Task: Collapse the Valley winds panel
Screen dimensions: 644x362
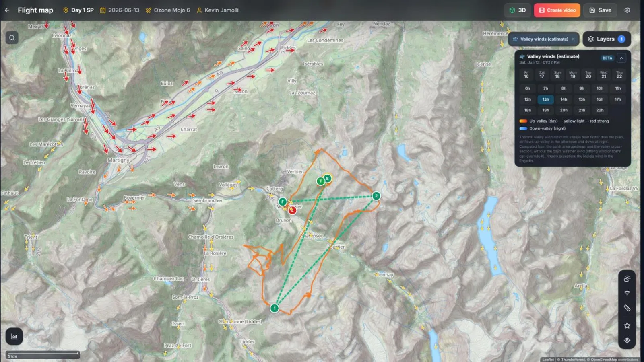Action: (621, 58)
